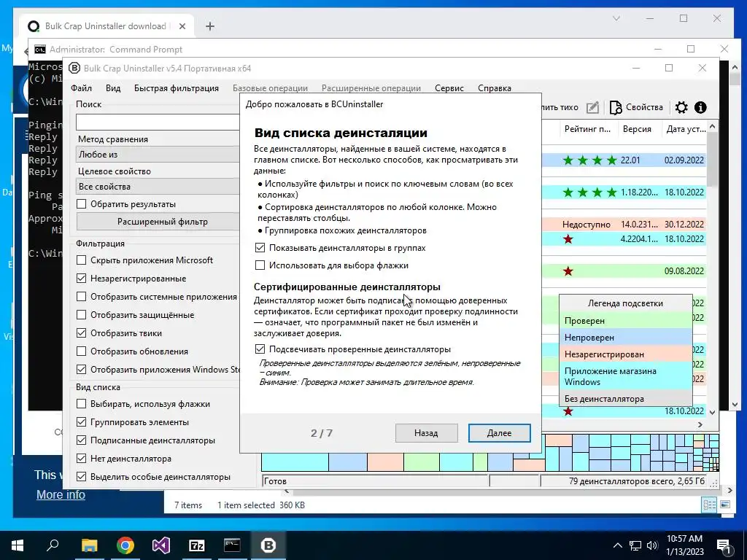This screenshot has height=560, width=747.
Task: Check Скрыть приложения Microsoft
Action: (x=82, y=260)
